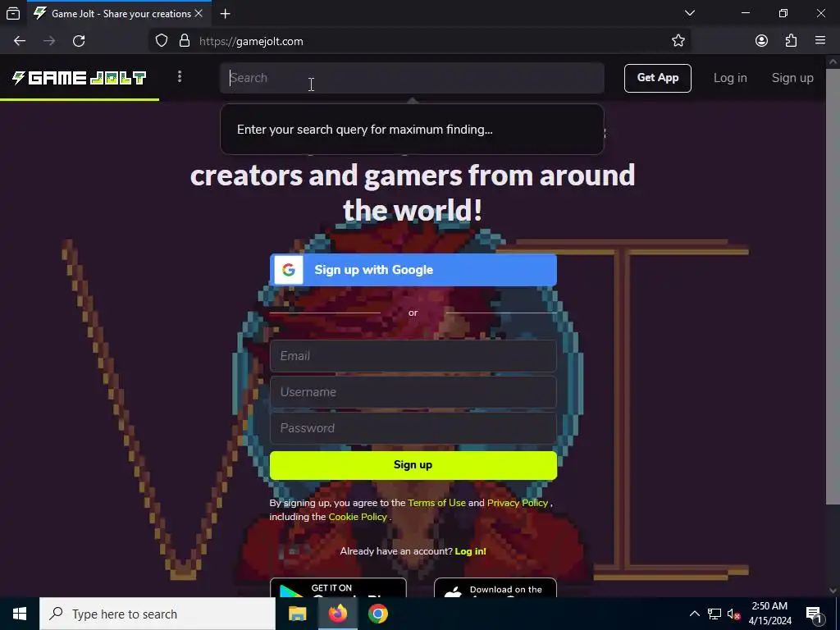Screen dimensions: 840x630
Task: Open the Windows notification center icon
Action: 814,614
